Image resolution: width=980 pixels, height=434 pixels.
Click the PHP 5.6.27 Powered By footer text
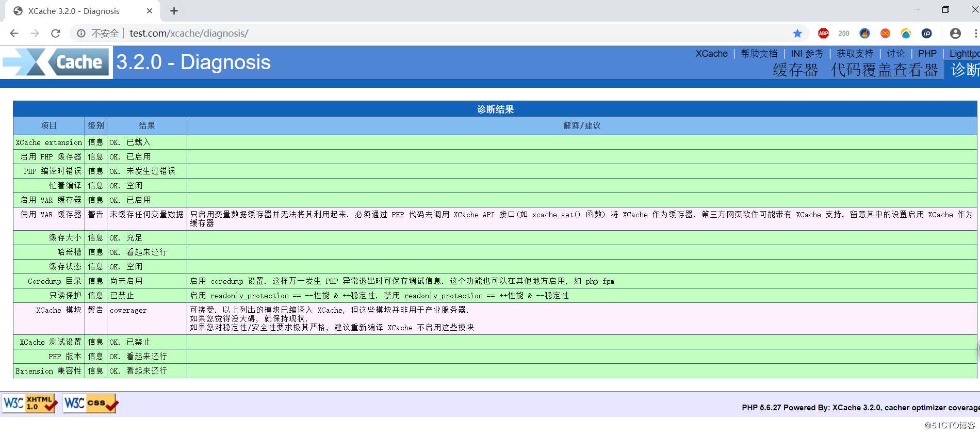tap(860, 408)
